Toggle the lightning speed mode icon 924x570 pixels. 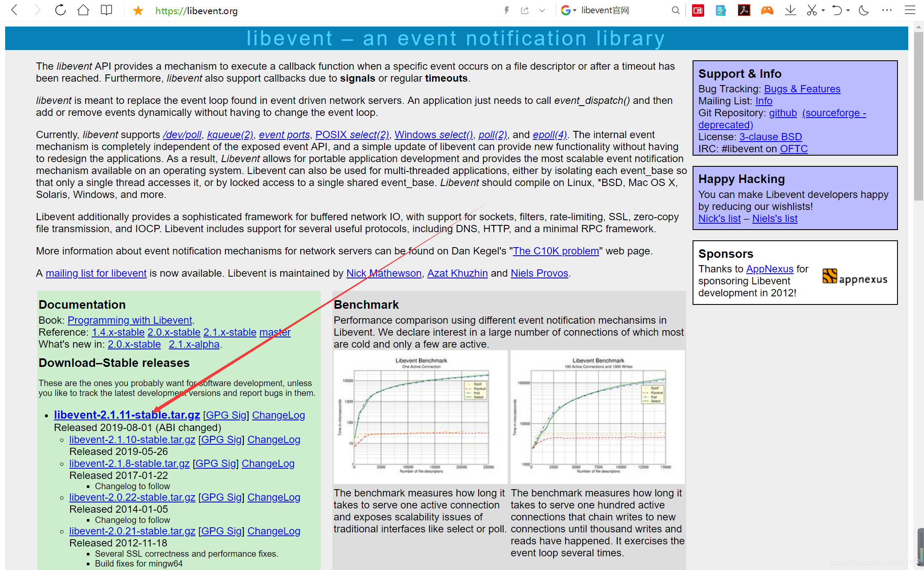[506, 10]
